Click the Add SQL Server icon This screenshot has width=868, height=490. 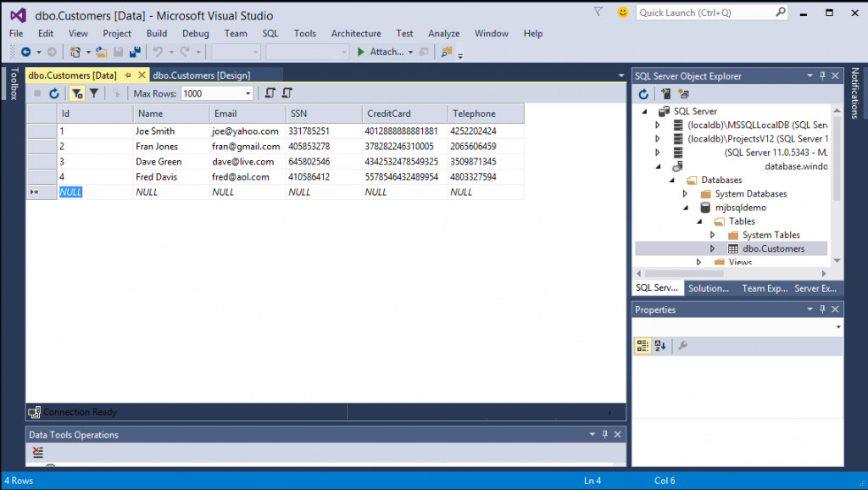[666, 94]
